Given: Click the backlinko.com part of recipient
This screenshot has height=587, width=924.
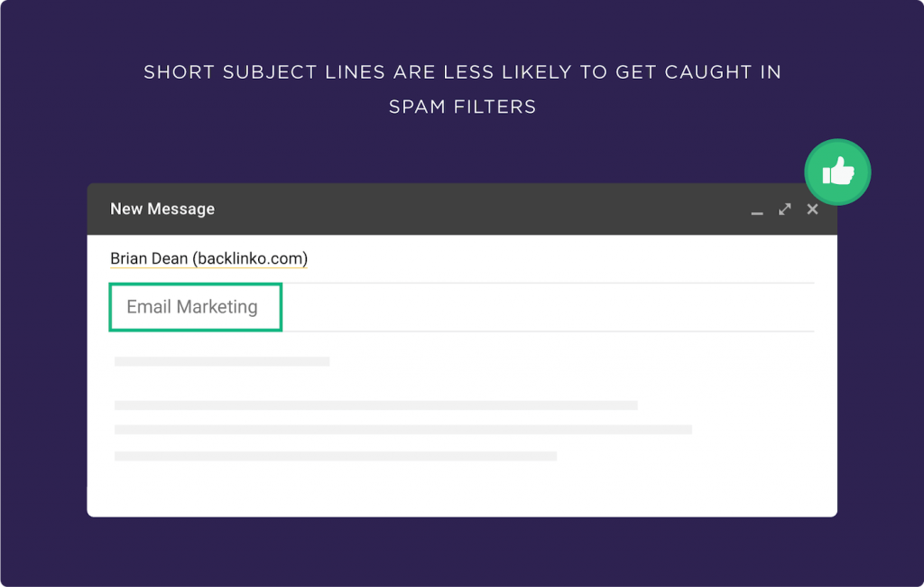Looking at the screenshot, I should 251,258.
